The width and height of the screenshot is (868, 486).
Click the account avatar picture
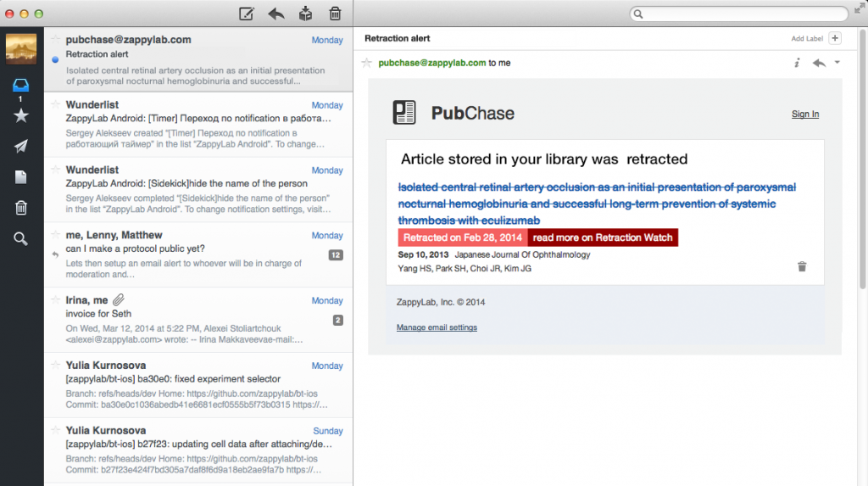tap(21, 48)
